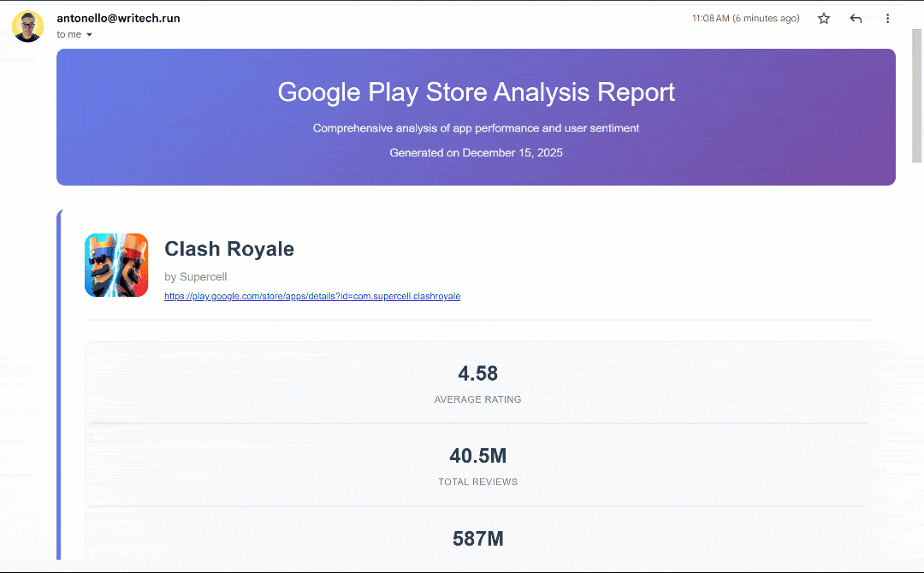
Task: Click the 4.58 Average Rating card
Action: pyautogui.click(x=477, y=382)
